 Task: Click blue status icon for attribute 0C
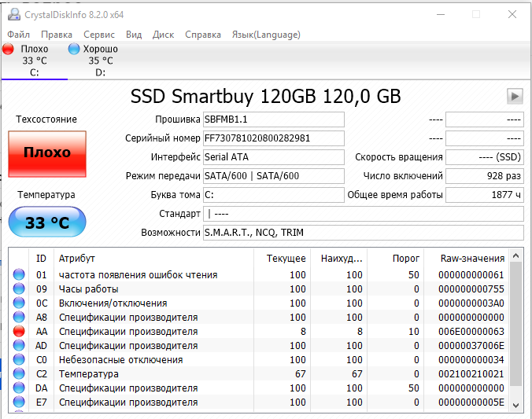[19, 303]
